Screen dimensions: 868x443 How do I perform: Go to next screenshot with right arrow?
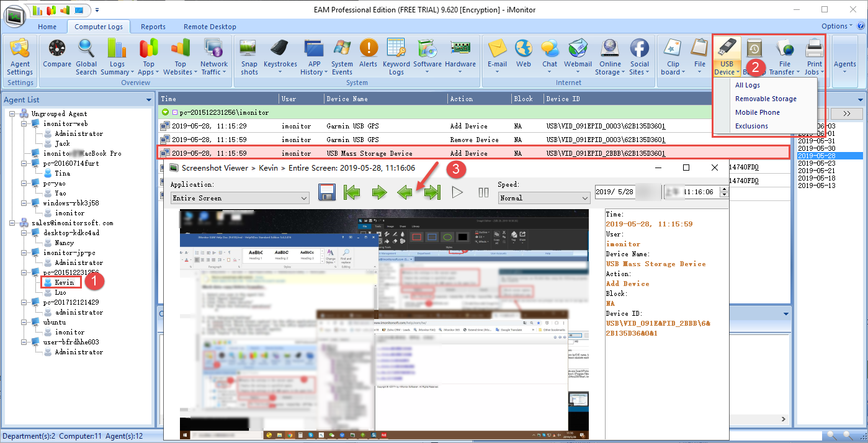point(379,192)
